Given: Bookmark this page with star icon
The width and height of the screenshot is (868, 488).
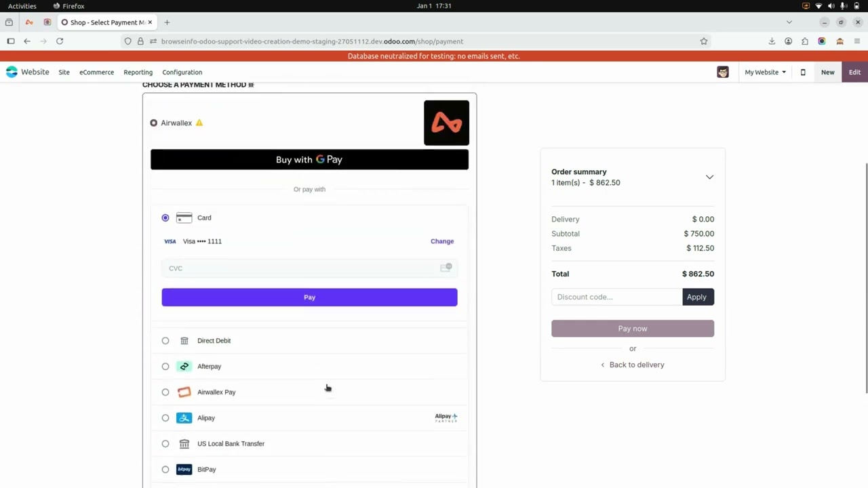Looking at the screenshot, I should (x=704, y=41).
